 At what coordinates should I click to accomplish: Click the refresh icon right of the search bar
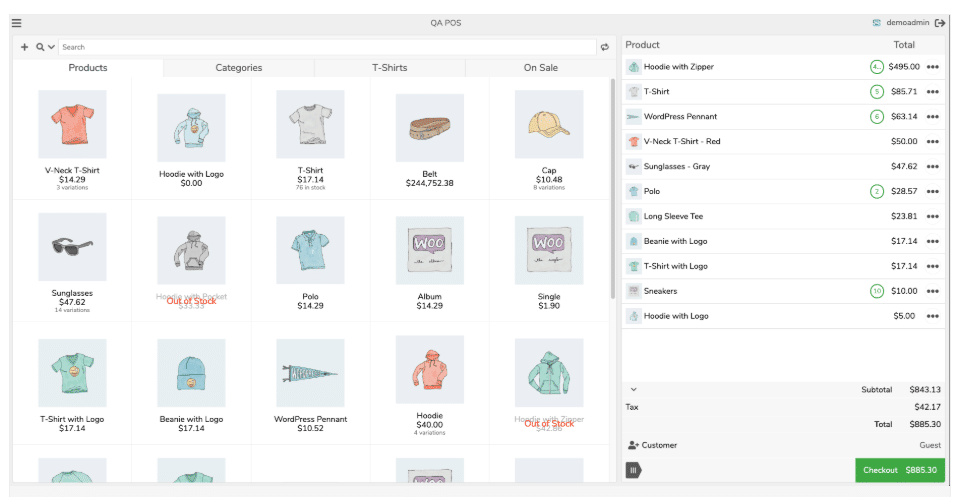click(x=604, y=47)
